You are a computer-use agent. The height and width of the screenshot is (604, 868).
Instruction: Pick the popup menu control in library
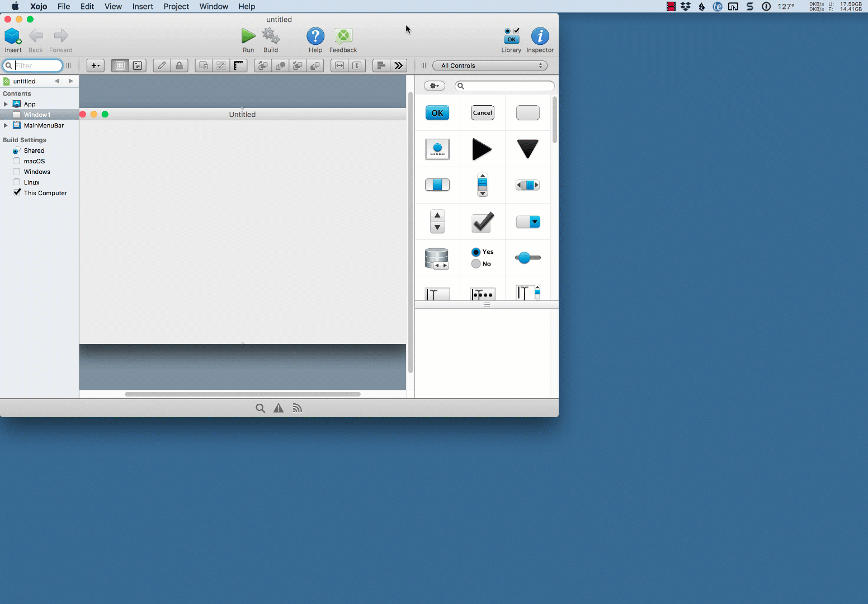(x=528, y=222)
